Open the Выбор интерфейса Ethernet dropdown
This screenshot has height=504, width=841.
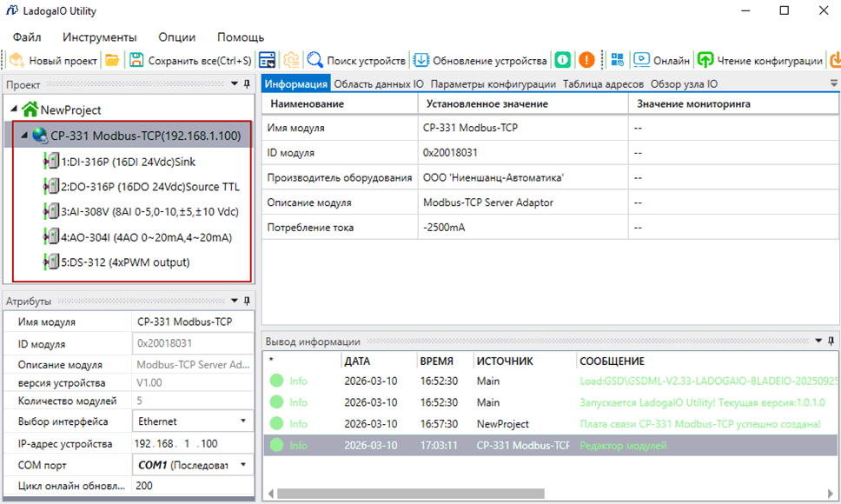(x=192, y=421)
